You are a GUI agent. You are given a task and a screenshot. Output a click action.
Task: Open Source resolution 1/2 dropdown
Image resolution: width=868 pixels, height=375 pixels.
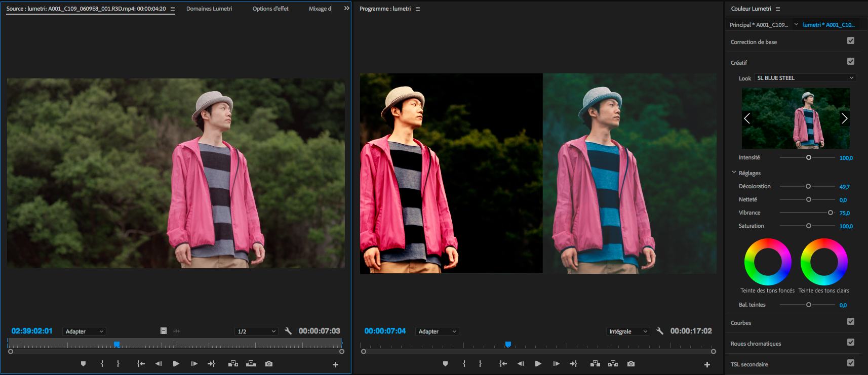click(x=257, y=331)
